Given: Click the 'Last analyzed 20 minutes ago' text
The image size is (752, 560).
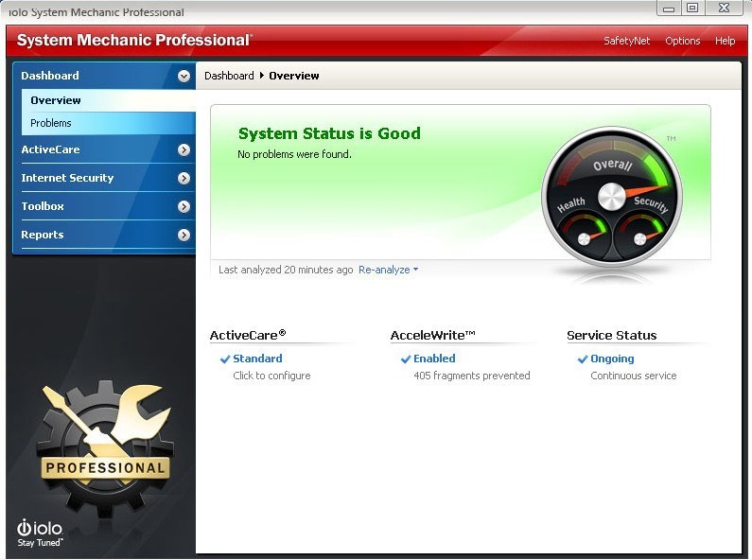Looking at the screenshot, I should [286, 270].
